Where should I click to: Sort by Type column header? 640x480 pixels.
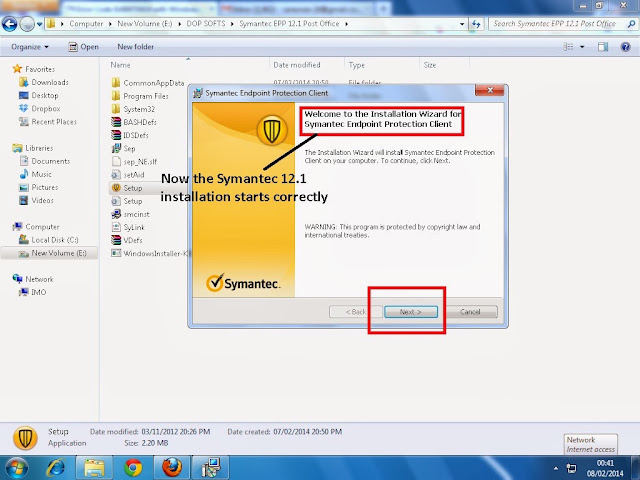(x=356, y=65)
